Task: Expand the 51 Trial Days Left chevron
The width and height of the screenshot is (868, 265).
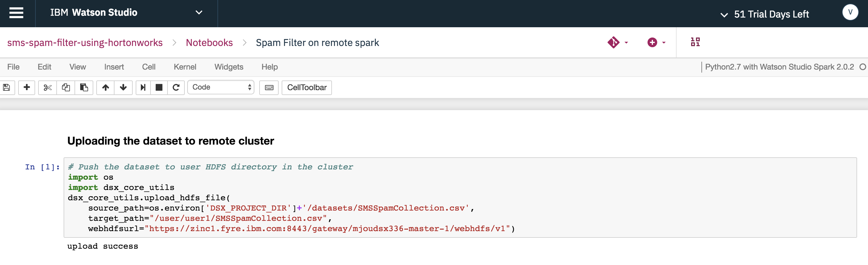Action: click(724, 15)
